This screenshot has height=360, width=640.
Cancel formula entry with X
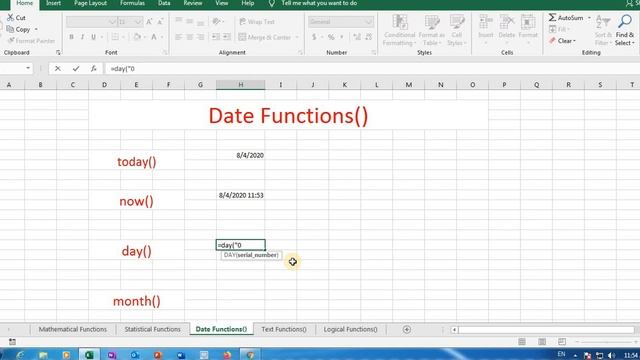pos(58,69)
